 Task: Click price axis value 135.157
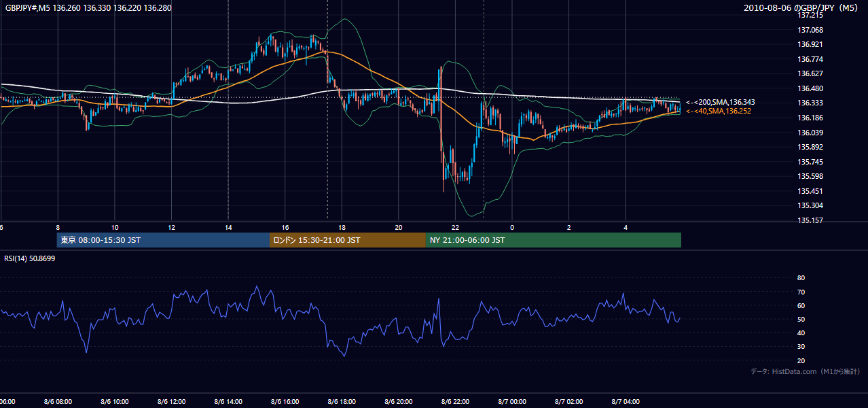pos(810,220)
